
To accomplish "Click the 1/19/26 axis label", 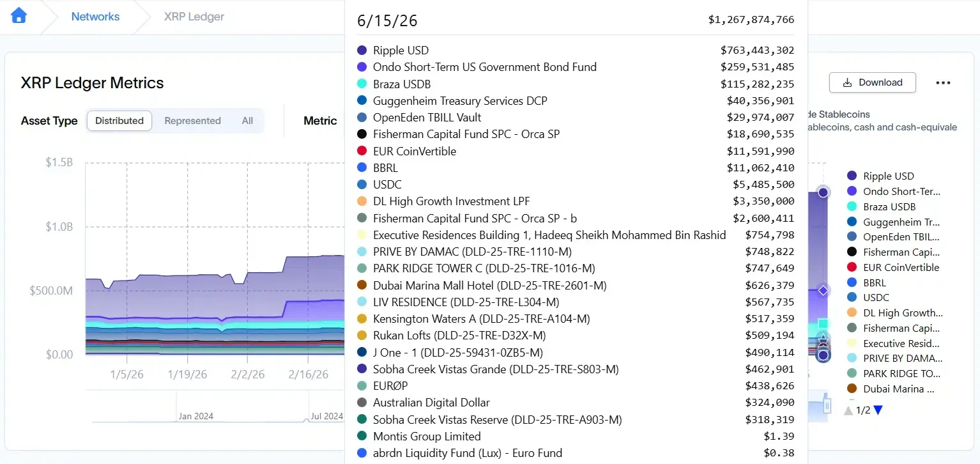I will 187,375.
